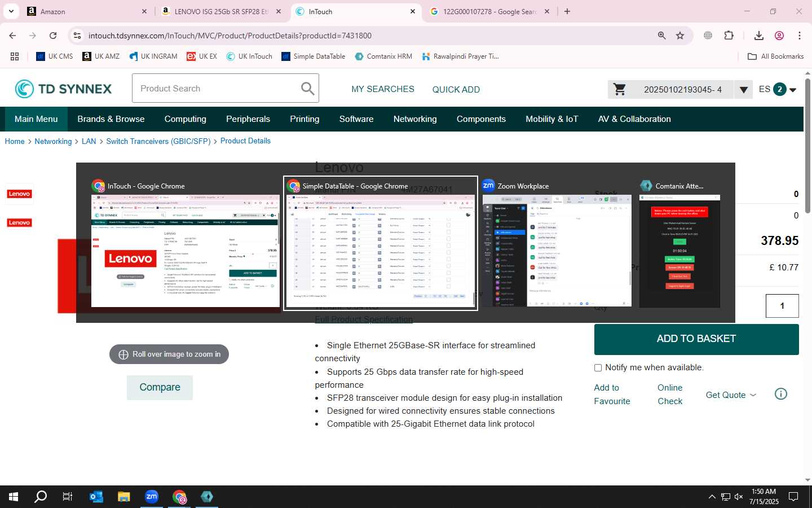The width and height of the screenshot is (812, 508).
Task: Open the Networking menu in navigation bar
Action: click(415, 119)
